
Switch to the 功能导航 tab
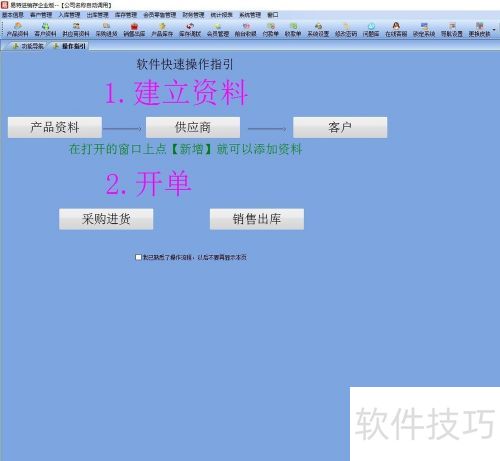pos(28,46)
